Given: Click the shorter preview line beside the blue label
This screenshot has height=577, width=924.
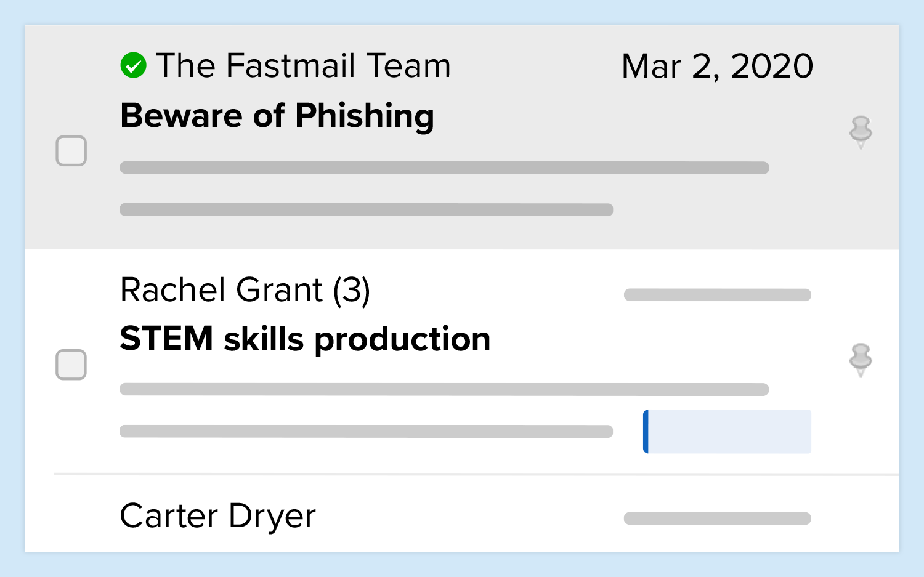Looking at the screenshot, I should point(366,431).
